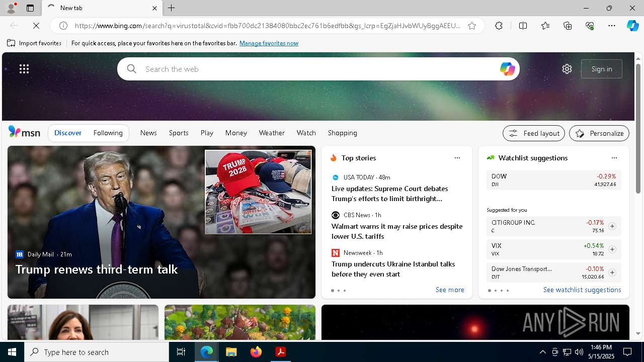This screenshot has height=362, width=644.
Task: Select second dot of Top stories carousel
Action: click(339, 291)
